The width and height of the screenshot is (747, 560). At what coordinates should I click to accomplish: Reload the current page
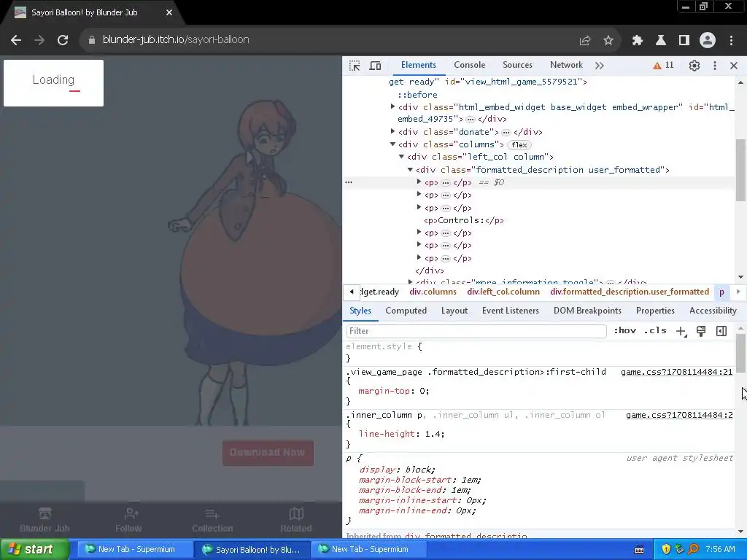(63, 40)
